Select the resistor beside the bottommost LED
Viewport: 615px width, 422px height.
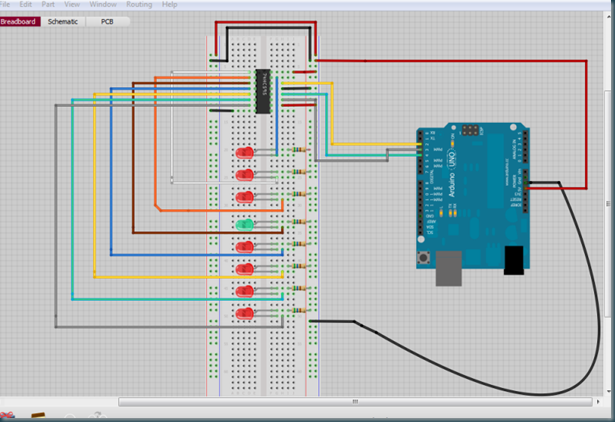click(x=299, y=311)
